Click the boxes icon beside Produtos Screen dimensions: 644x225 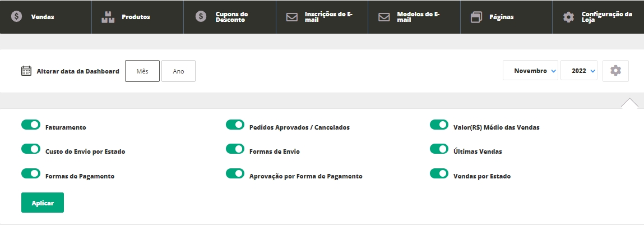(108, 17)
